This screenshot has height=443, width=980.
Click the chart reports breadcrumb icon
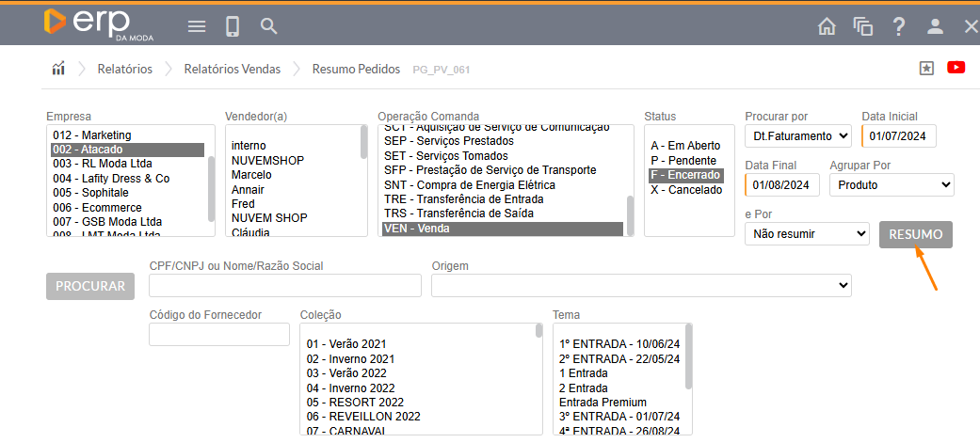58,69
